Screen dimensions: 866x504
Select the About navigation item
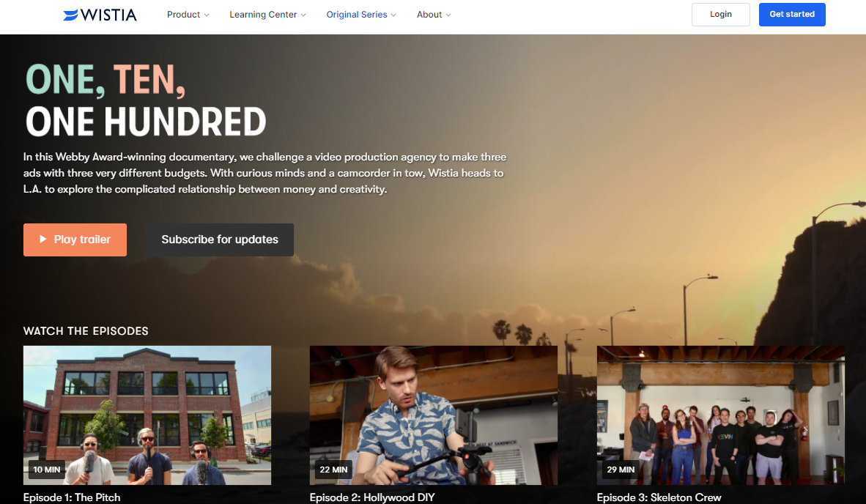(x=434, y=15)
